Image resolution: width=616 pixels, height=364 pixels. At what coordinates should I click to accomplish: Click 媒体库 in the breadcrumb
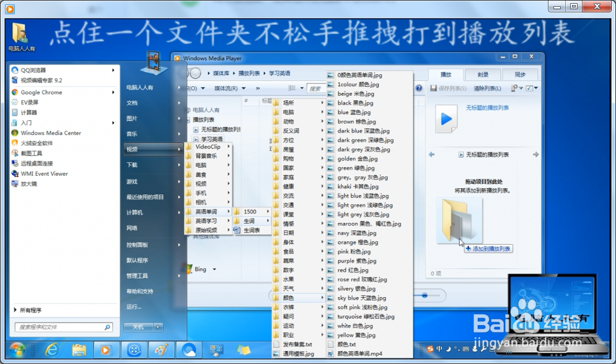[x=221, y=73]
